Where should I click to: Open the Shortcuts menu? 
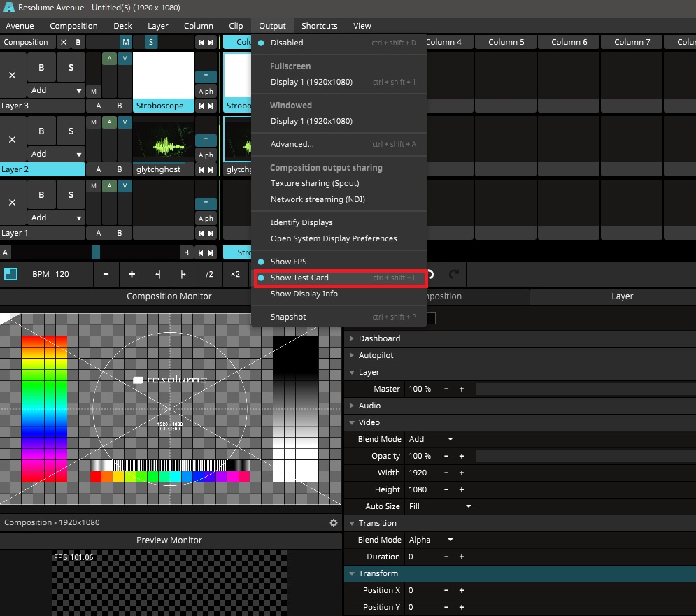(319, 26)
